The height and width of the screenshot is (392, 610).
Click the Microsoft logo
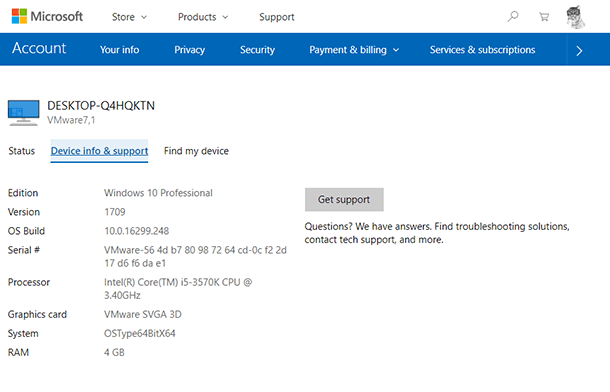(x=47, y=16)
